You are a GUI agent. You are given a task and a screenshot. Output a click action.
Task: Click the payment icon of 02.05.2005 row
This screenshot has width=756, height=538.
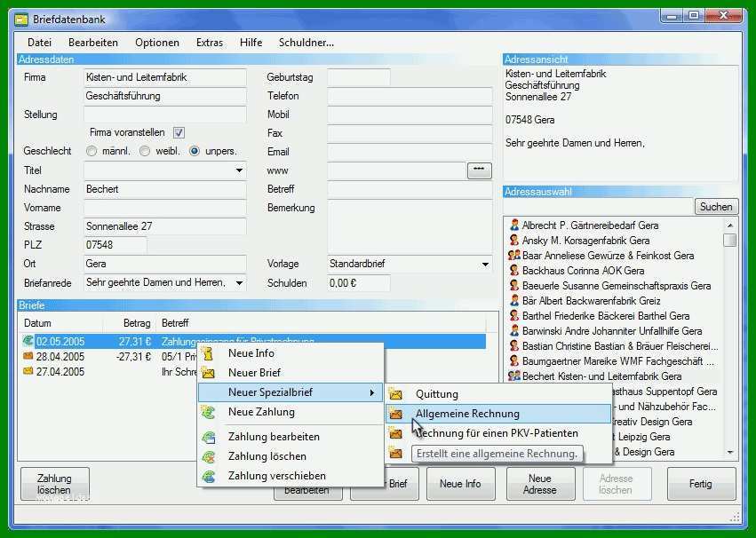28,341
